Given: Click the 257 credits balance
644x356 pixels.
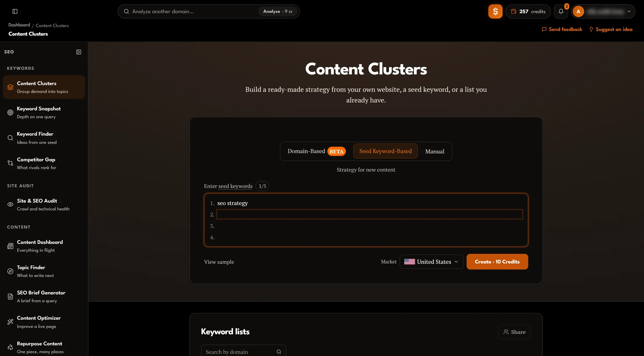Looking at the screenshot, I should tap(528, 11).
